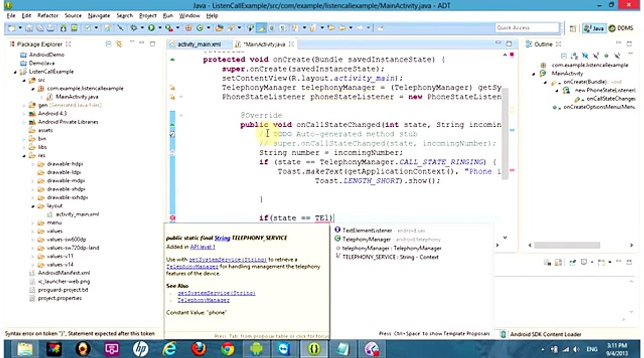Select TelephonyManager class proposal in autocomplete

[x=387, y=239]
